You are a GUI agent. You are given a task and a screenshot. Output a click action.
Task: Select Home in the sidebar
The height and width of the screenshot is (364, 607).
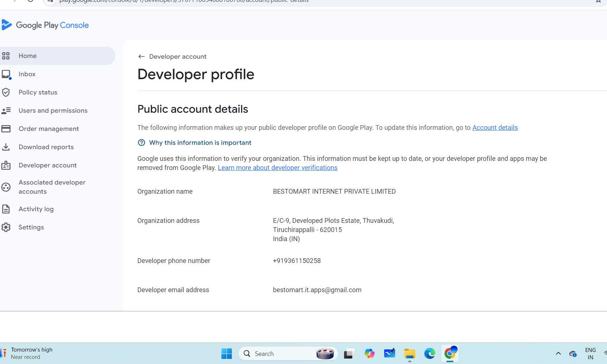pyautogui.click(x=57, y=56)
